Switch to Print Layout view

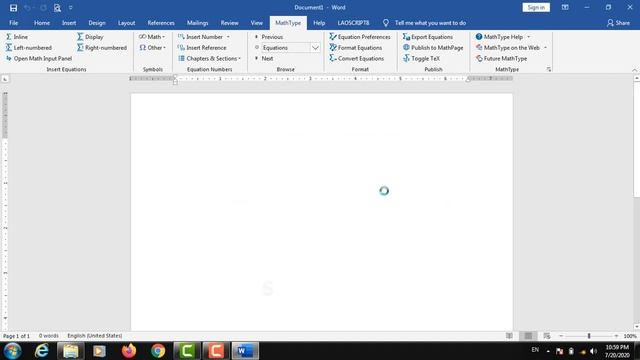[x=528, y=336]
